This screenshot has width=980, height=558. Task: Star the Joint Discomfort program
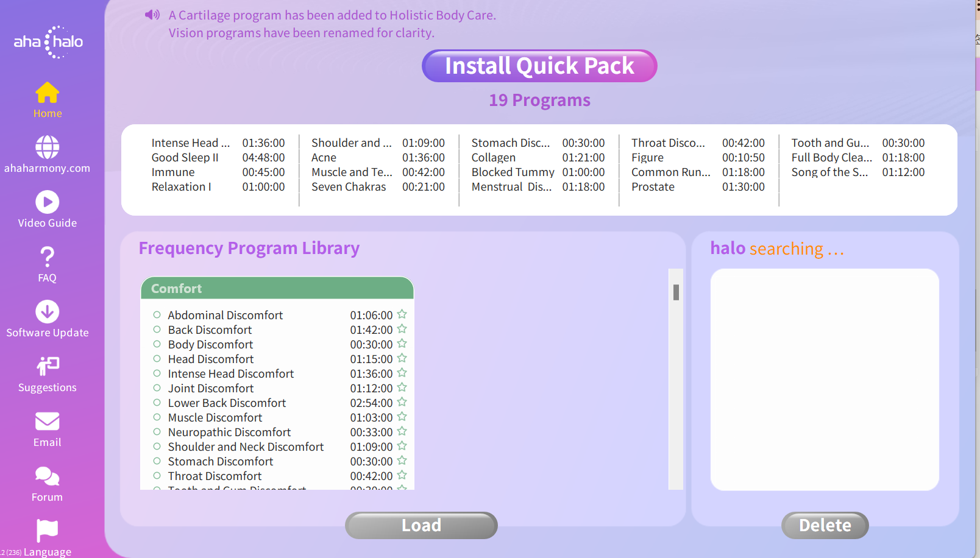402,387
